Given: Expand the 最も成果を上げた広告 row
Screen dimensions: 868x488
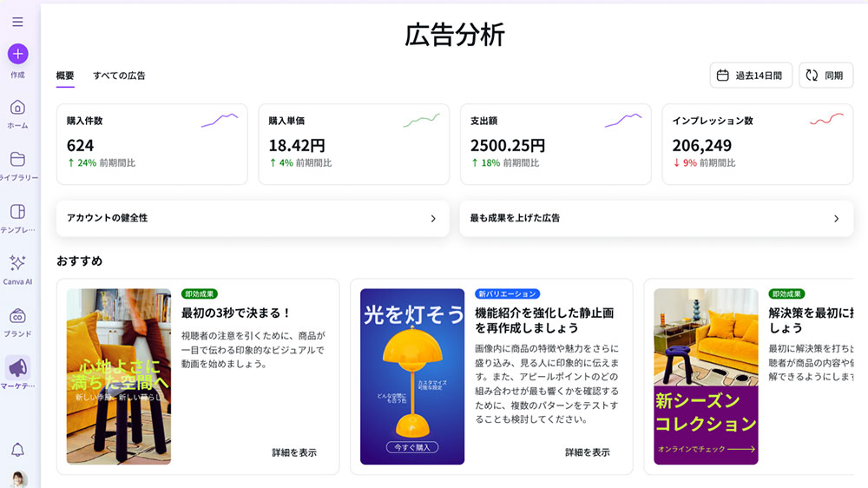Looking at the screenshot, I should [655, 219].
